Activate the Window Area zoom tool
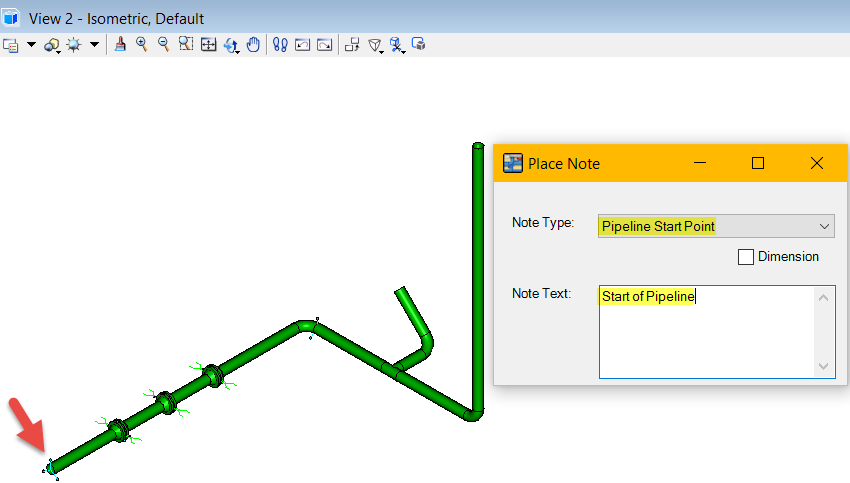 coord(186,44)
